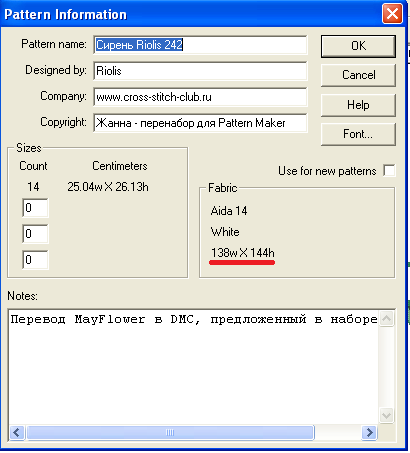
Task: Click the Cancel button
Action: tap(358, 75)
